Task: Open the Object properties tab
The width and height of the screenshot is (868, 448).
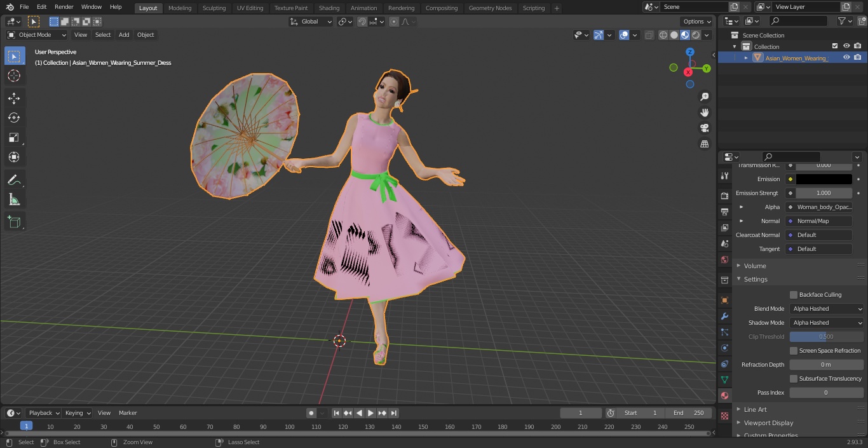Action: point(724,300)
